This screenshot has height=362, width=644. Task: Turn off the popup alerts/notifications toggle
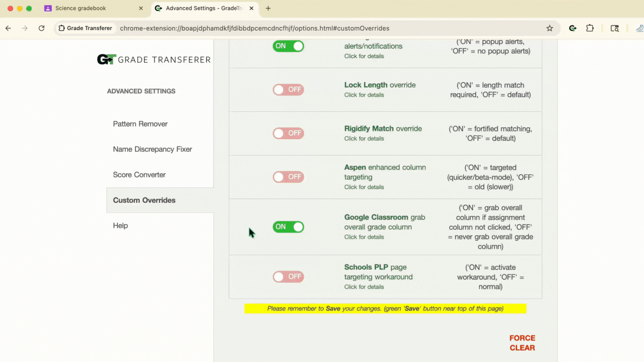pyautogui.click(x=288, y=46)
